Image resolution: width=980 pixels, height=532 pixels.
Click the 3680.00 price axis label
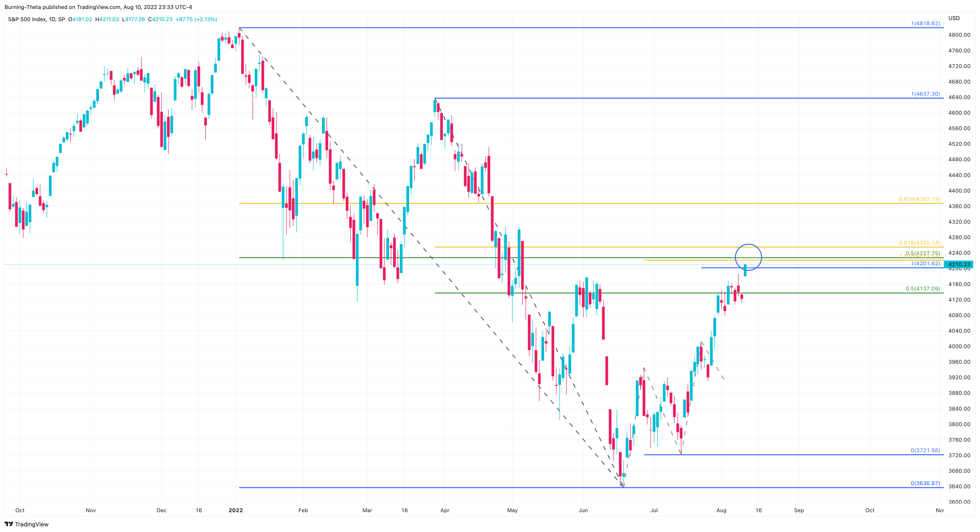959,471
